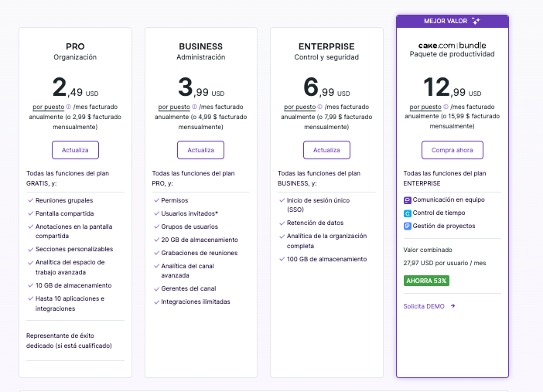Click the cake.com bundle logo
The height and width of the screenshot is (392, 543).
(452, 46)
